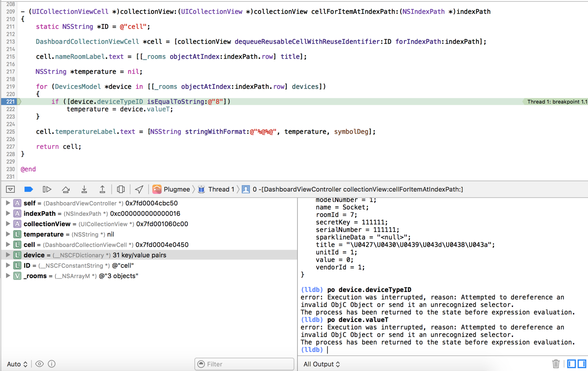Image resolution: width=588 pixels, height=371 pixels.
Task: Step over the current line
Action: [66, 189]
